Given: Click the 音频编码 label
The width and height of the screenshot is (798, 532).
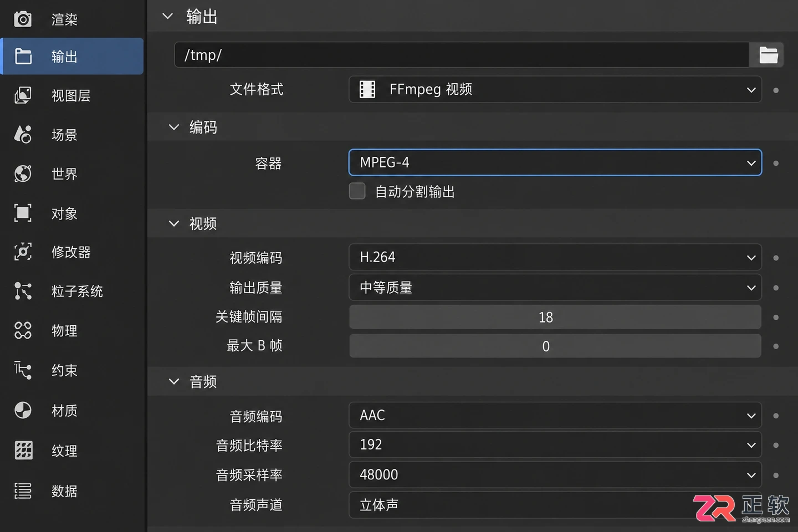Looking at the screenshot, I should point(256,416).
